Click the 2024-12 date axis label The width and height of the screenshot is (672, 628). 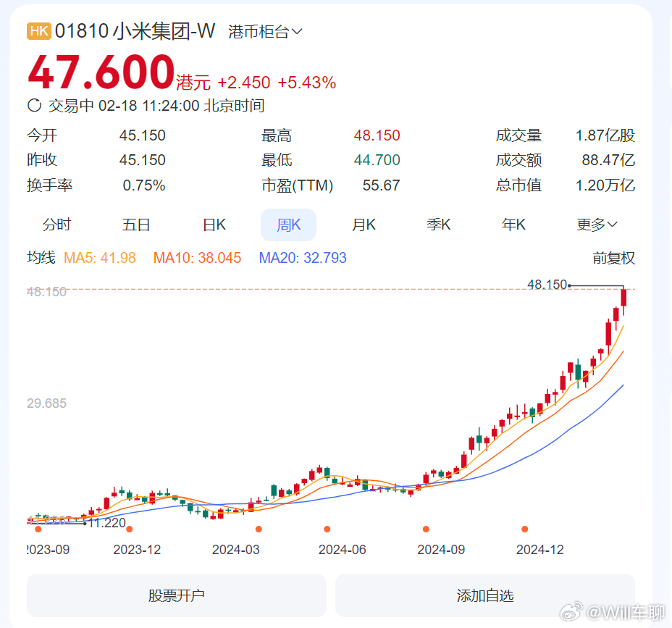540,550
